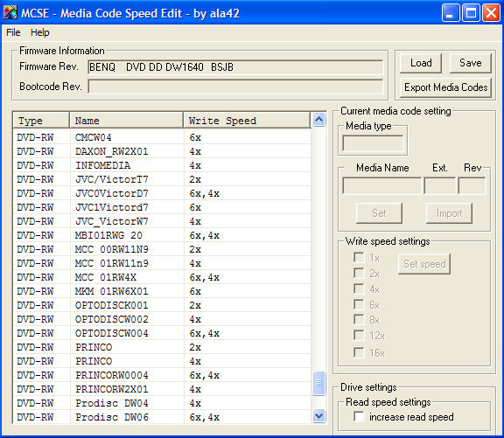Open the Help menu

[x=40, y=32]
